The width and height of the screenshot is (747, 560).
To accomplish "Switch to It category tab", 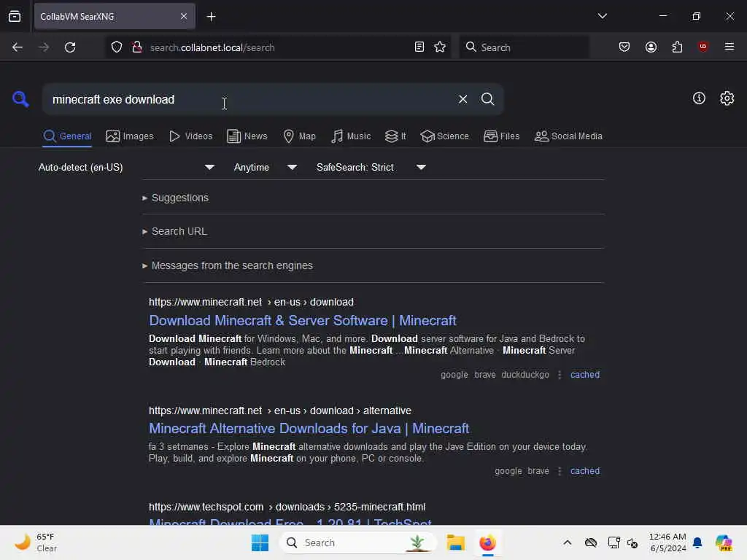I will click(x=395, y=136).
